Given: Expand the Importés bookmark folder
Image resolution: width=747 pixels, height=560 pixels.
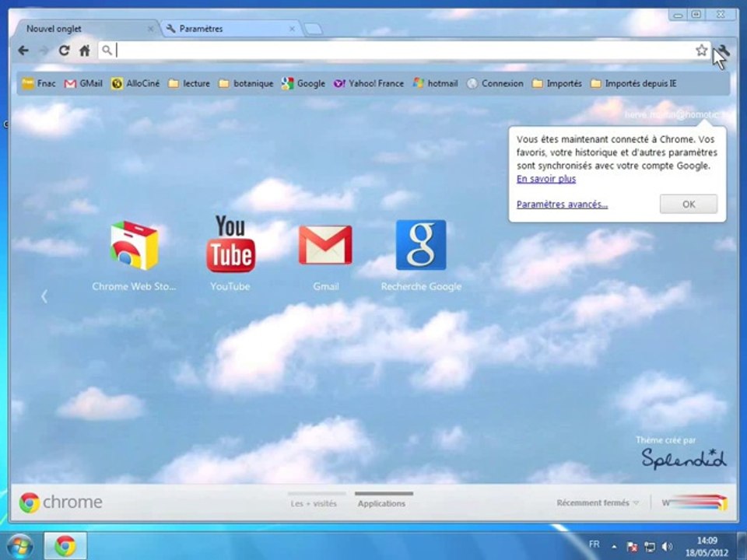Looking at the screenshot, I should [557, 83].
